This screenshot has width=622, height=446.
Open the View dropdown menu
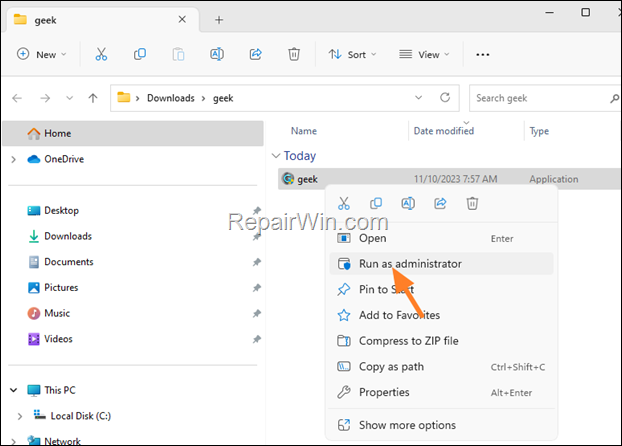point(424,54)
